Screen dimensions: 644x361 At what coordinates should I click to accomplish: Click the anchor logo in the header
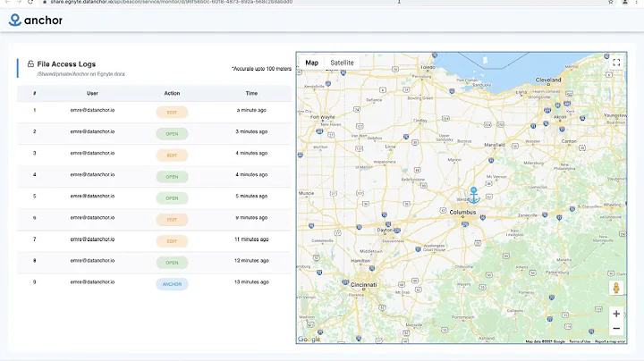tap(36, 20)
